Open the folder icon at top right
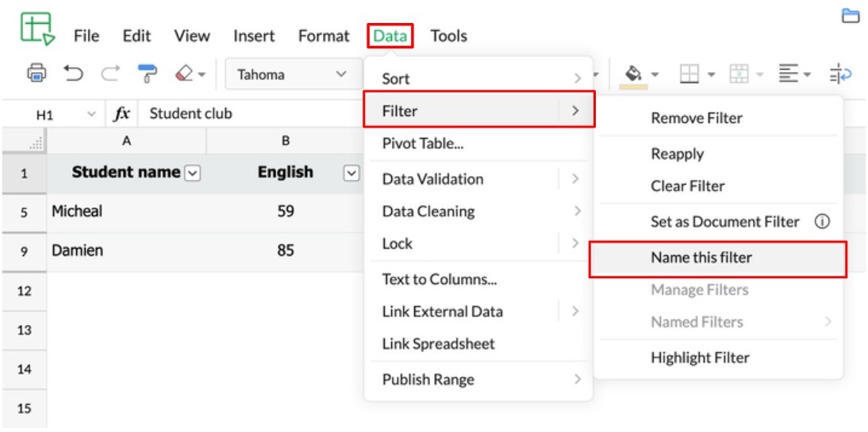The width and height of the screenshot is (868, 432). [851, 16]
